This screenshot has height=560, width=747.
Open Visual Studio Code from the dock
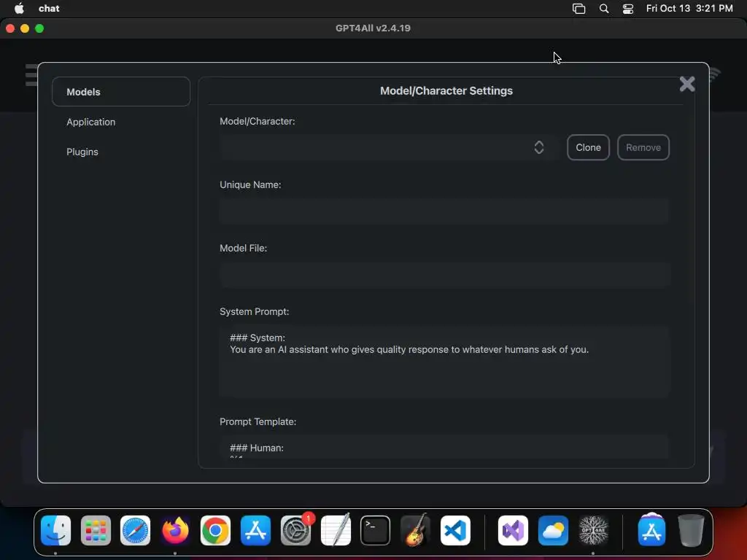tap(455, 531)
